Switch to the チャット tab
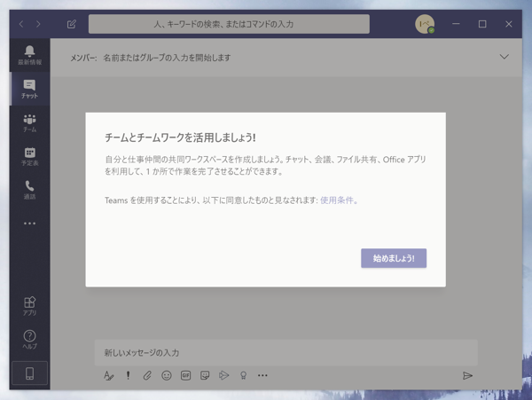532x400 pixels. tap(29, 89)
